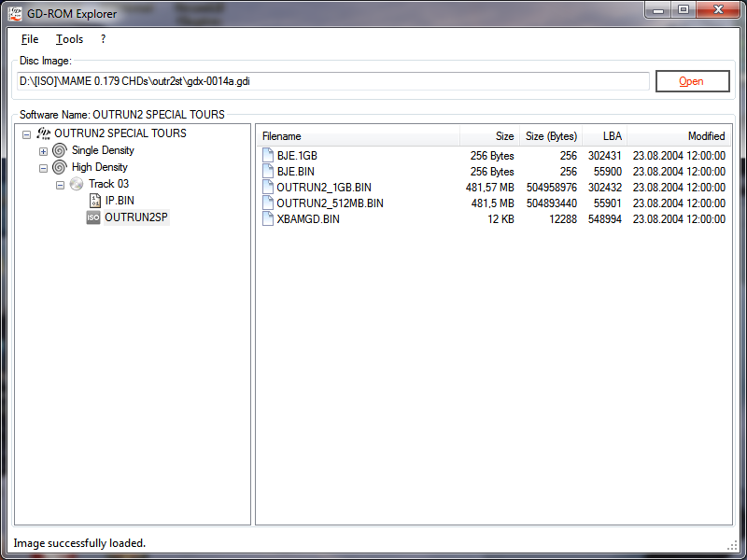Select Track 03 in the tree
This screenshot has width=747, height=560.
[108, 184]
